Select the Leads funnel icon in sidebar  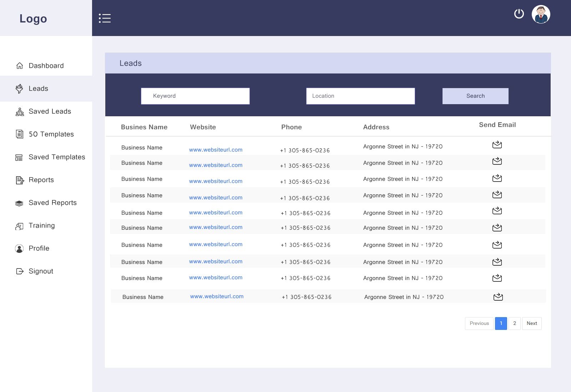(19, 88)
